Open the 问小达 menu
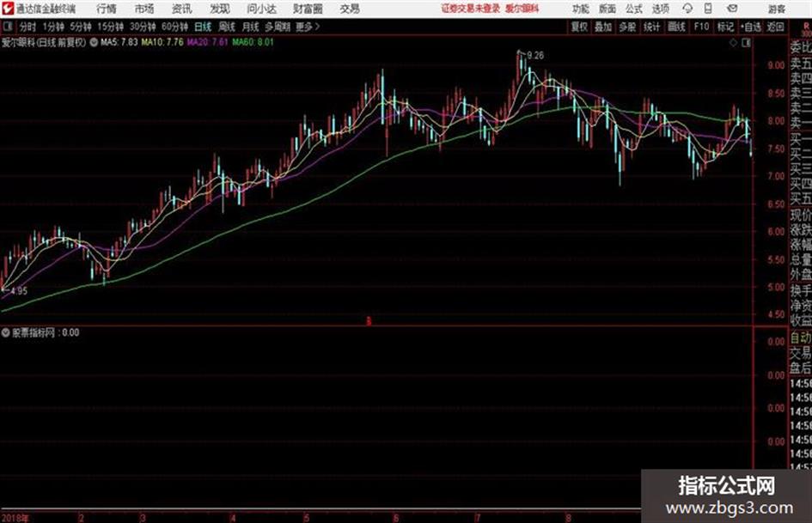812x523 pixels. pos(261,9)
